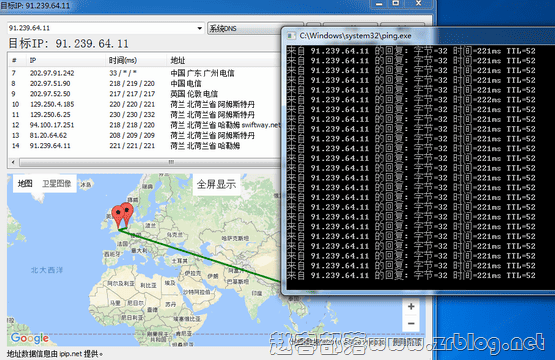
Task: Minimize the traceroute application window
Action: coord(379,4)
